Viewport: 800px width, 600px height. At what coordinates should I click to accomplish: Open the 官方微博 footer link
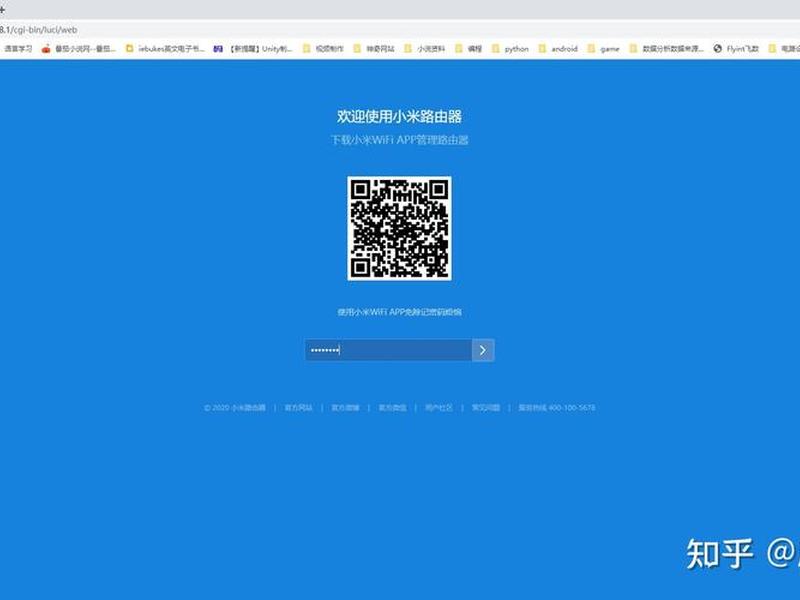[345, 408]
